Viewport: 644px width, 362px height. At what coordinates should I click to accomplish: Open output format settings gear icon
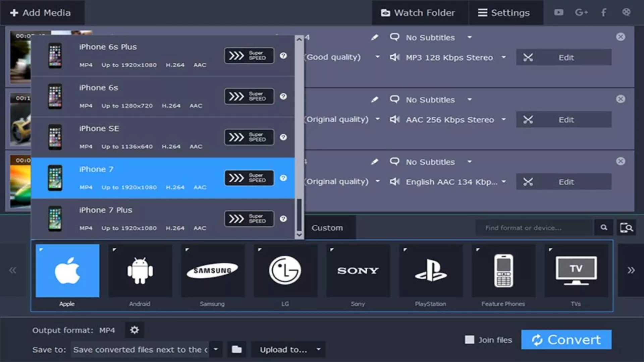coord(135,330)
